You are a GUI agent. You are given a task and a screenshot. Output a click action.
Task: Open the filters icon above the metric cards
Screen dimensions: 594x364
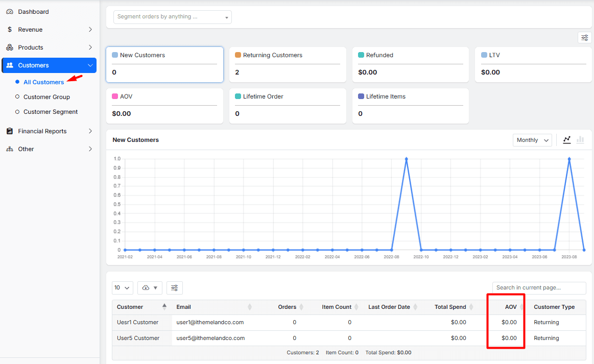pyautogui.click(x=584, y=37)
